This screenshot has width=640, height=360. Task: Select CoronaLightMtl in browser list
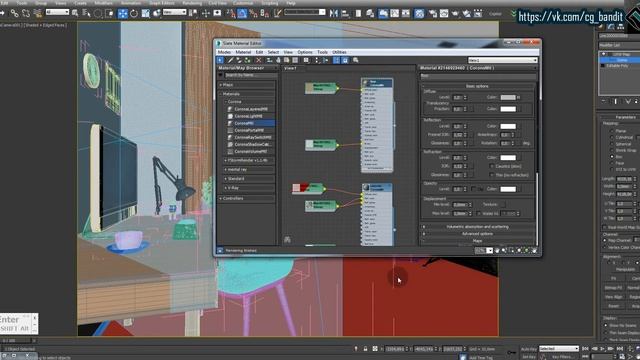tap(248, 116)
